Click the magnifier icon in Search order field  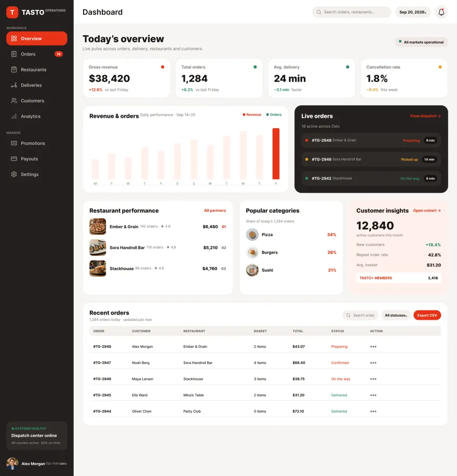[348, 316]
